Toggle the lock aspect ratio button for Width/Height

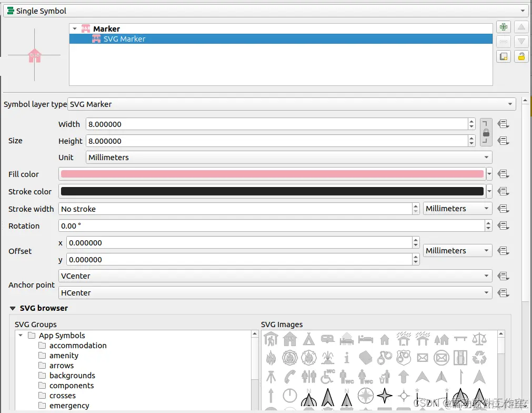click(486, 132)
